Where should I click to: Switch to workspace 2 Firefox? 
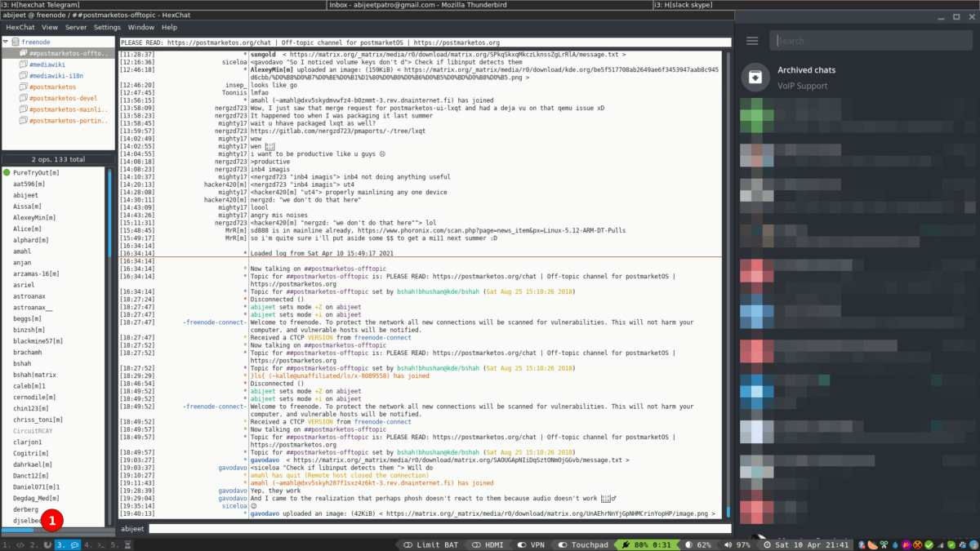40,544
